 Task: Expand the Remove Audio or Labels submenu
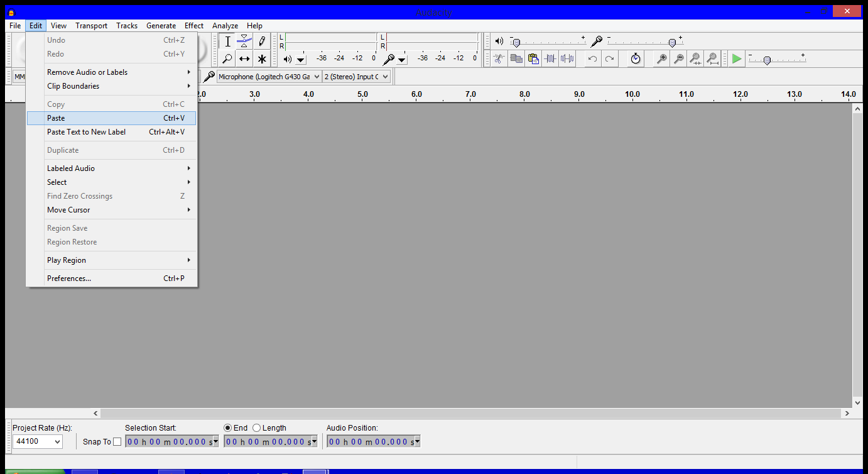tap(112, 72)
